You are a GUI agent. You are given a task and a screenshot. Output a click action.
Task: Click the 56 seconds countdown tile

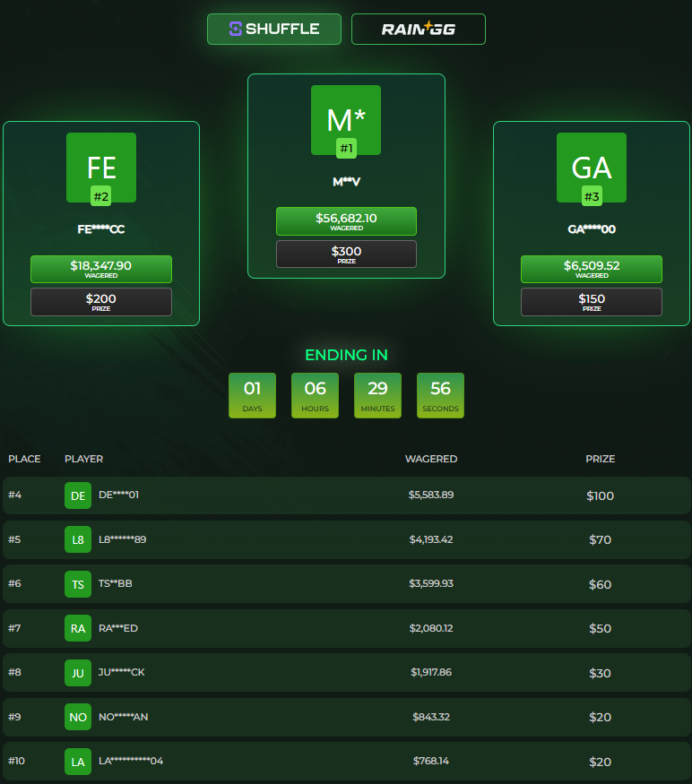click(x=440, y=395)
